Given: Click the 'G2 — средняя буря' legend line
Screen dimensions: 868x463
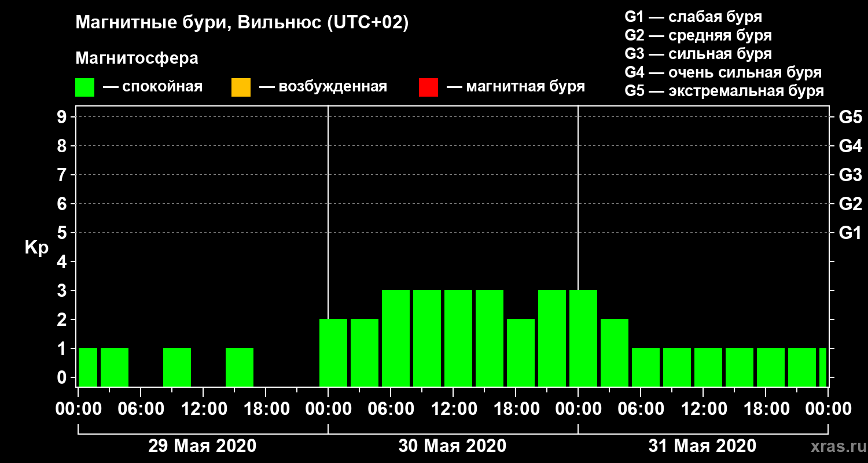Looking at the screenshot, I should pos(698,35).
